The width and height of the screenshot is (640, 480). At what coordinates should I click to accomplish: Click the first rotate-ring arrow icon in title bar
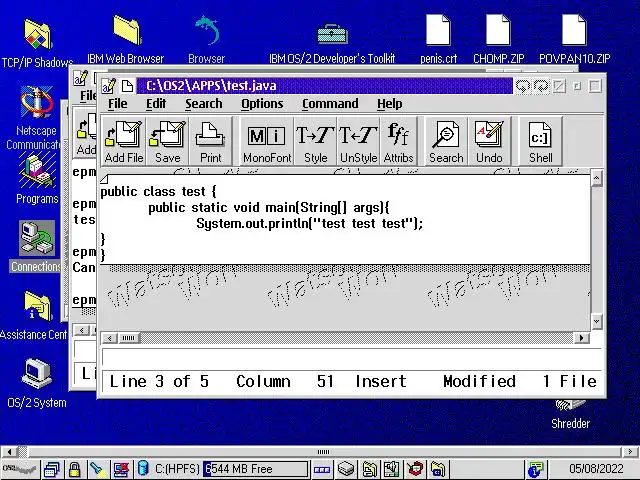click(522, 86)
